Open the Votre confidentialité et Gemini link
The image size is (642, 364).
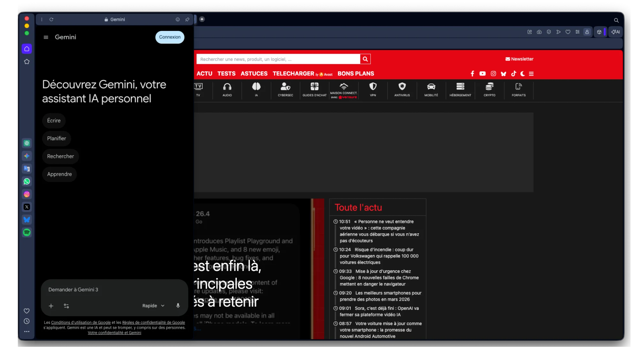[114, 333]
